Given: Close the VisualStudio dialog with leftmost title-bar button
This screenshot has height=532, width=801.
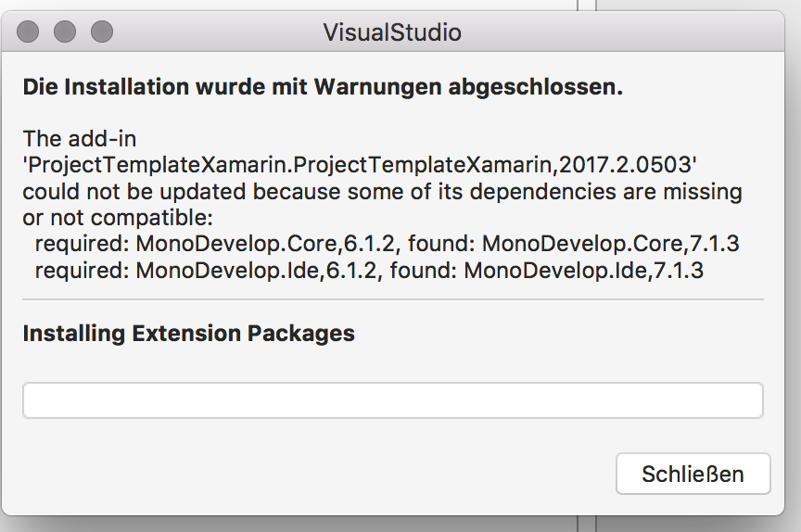Looking at the screenshot, I should point(28,32).
